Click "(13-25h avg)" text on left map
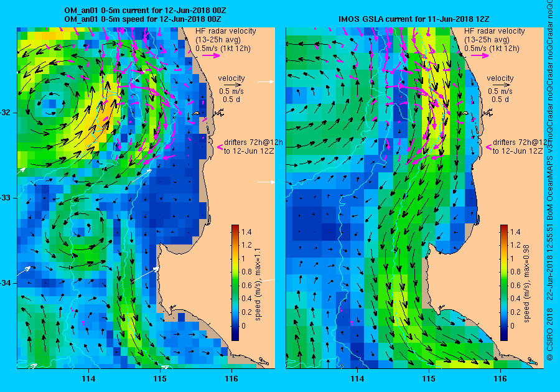Image resolution: width=560 pixels, height=392 pixels. point(218,40)
